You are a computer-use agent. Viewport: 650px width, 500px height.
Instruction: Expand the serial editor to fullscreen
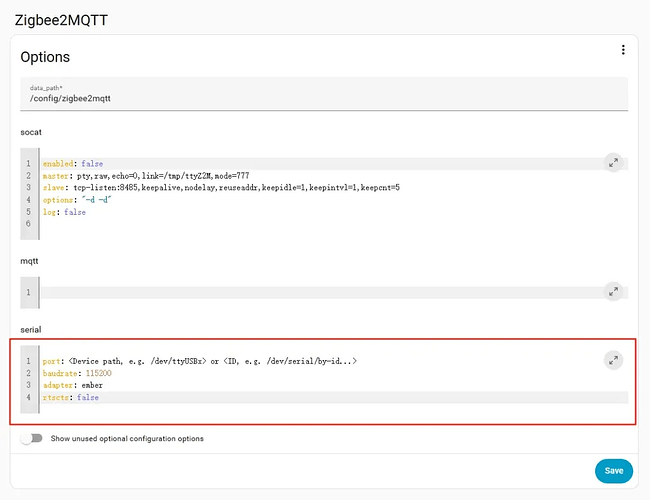click(x=613, y=360)
